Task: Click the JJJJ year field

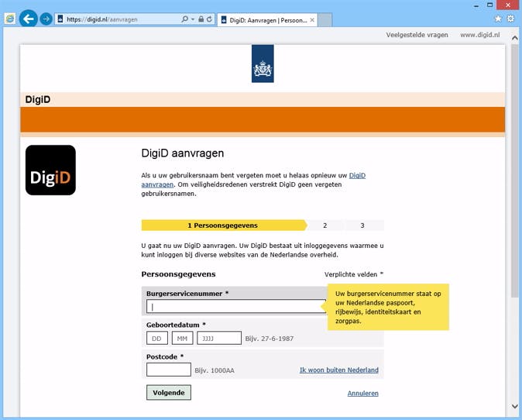Action: tap(219, 338)
